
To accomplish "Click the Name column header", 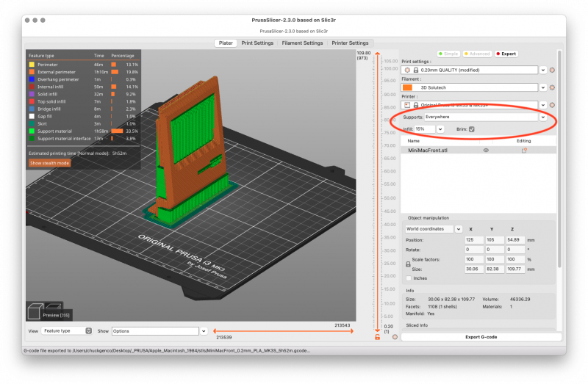I will pyautogui.click(x=414, y=141).
